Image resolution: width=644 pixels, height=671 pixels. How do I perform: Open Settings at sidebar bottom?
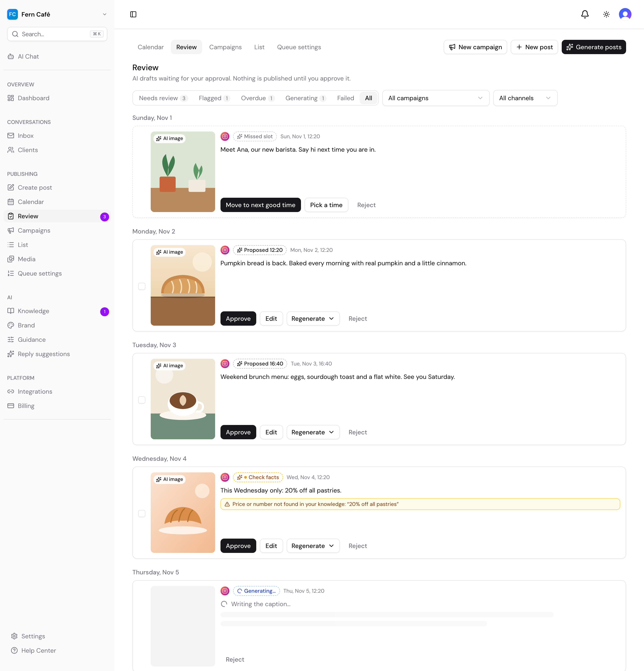click(57, 636)
